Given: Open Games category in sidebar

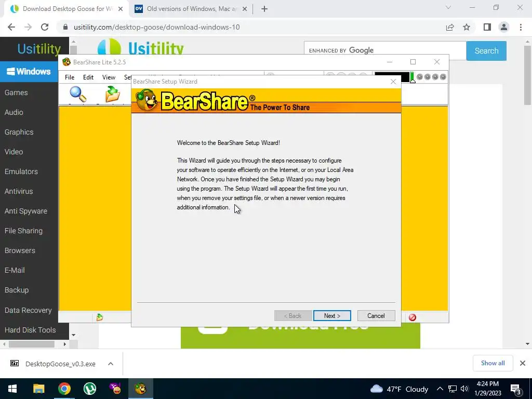Looking at the screenshot, I should 16,92.
